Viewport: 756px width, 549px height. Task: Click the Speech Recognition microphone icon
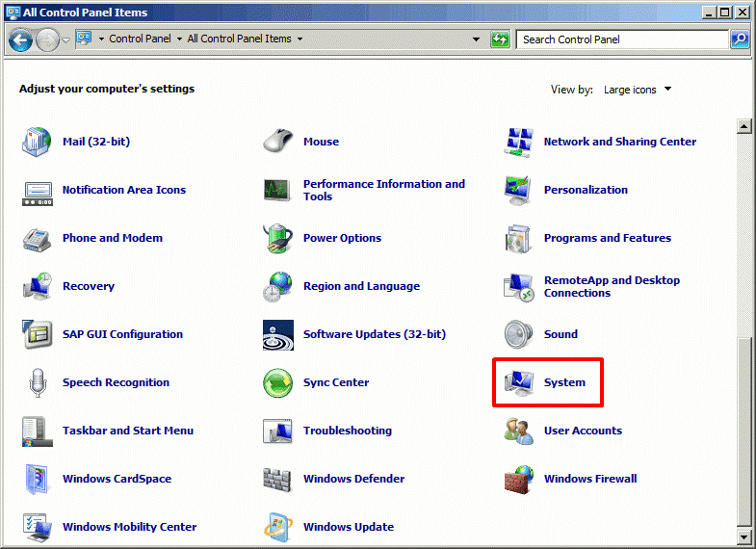coord(38,382)
